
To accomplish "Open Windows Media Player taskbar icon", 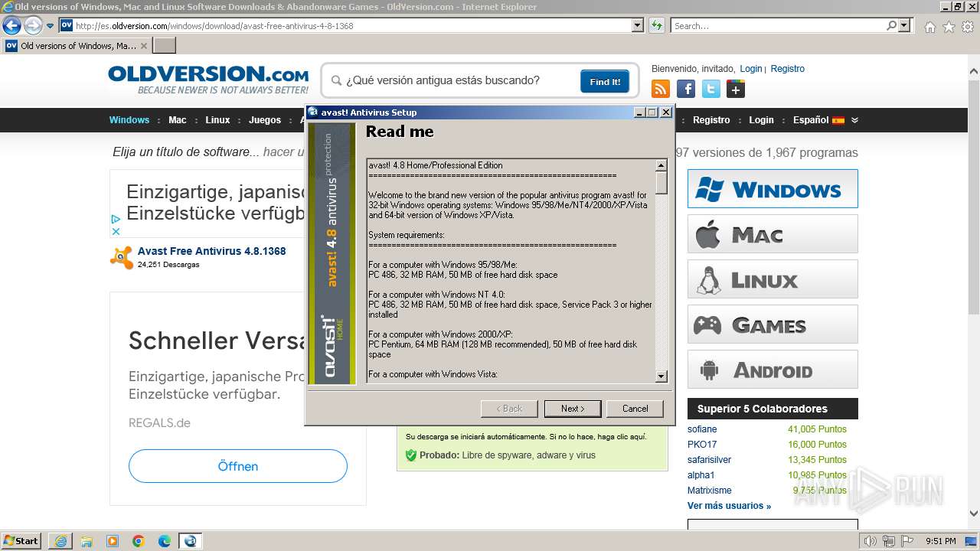I will pyautogui.click(x=113, y=541).
